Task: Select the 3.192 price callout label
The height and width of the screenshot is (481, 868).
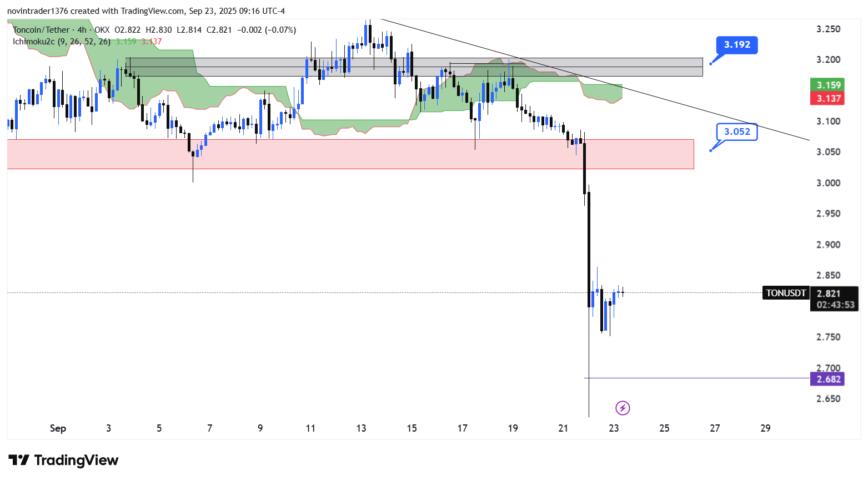Action: point(737,45)
